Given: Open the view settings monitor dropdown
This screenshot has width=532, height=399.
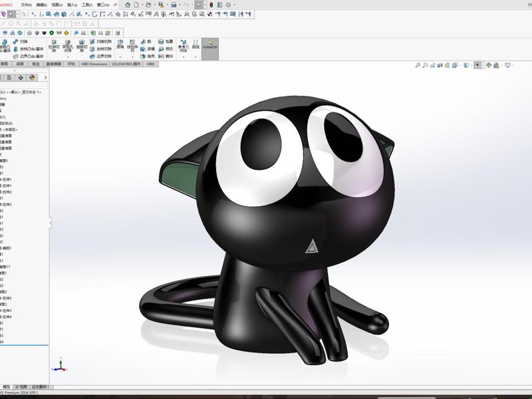Looking at the screenshot, I should point(508,65).
